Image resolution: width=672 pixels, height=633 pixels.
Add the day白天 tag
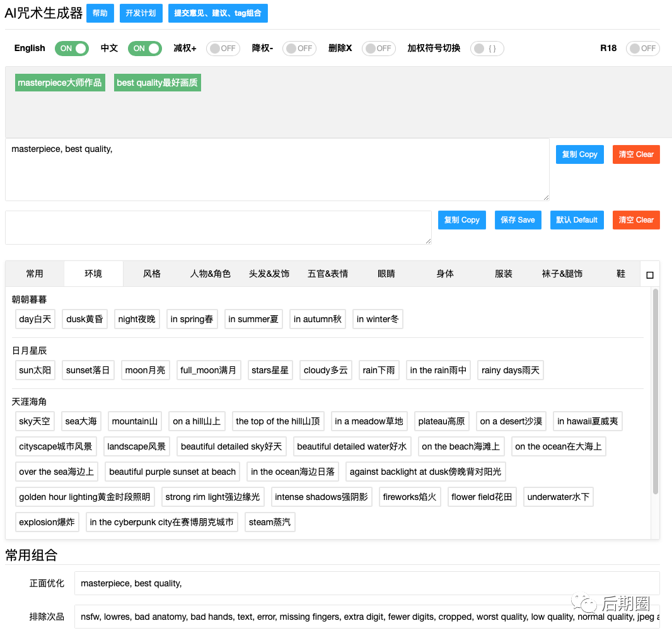35,319
